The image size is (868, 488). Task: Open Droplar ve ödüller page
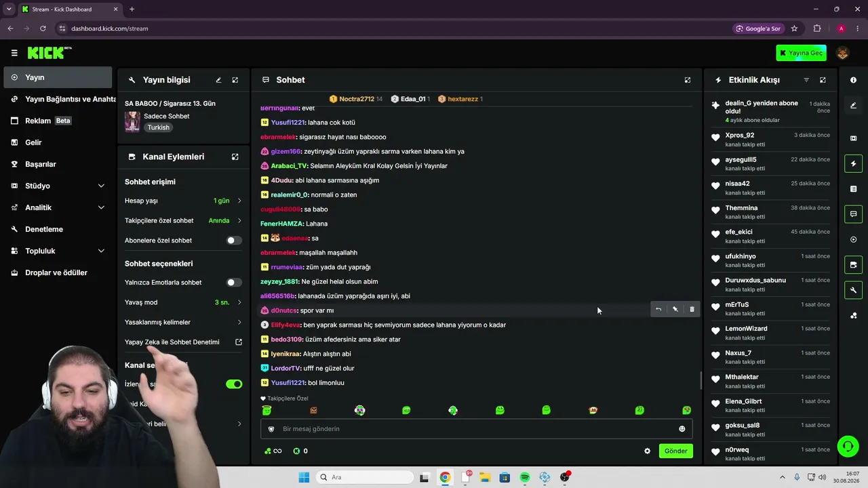58,272
